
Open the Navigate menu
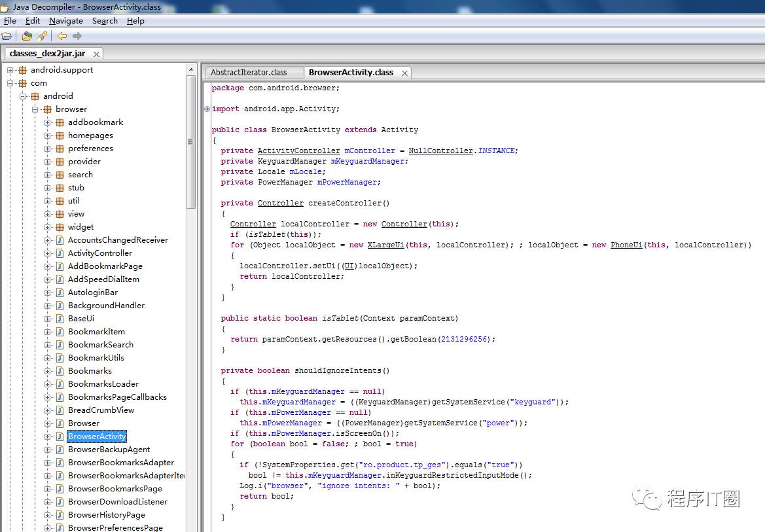[66, 21]
